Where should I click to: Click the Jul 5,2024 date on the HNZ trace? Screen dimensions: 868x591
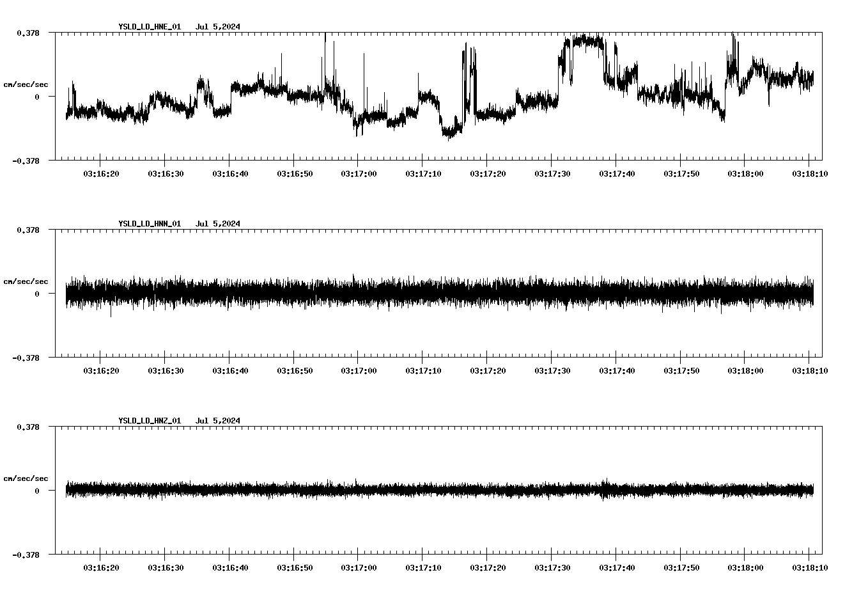[219, 421]
